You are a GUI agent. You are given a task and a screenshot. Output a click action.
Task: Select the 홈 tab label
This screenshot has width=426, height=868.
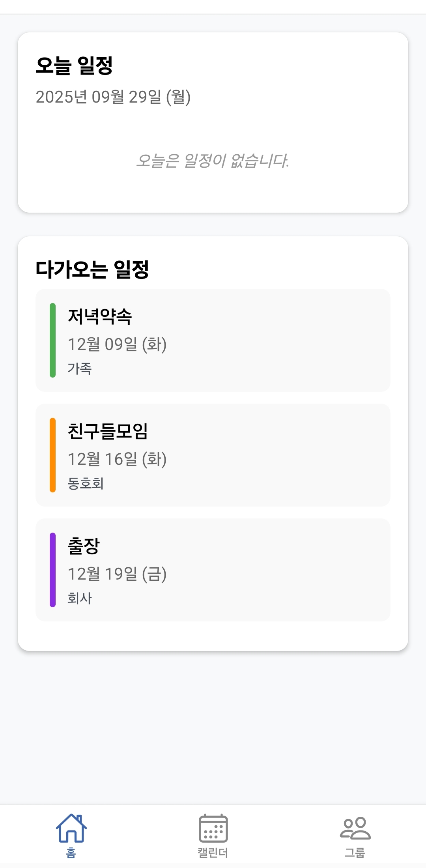pyautogui.click(x=71, y=853)
